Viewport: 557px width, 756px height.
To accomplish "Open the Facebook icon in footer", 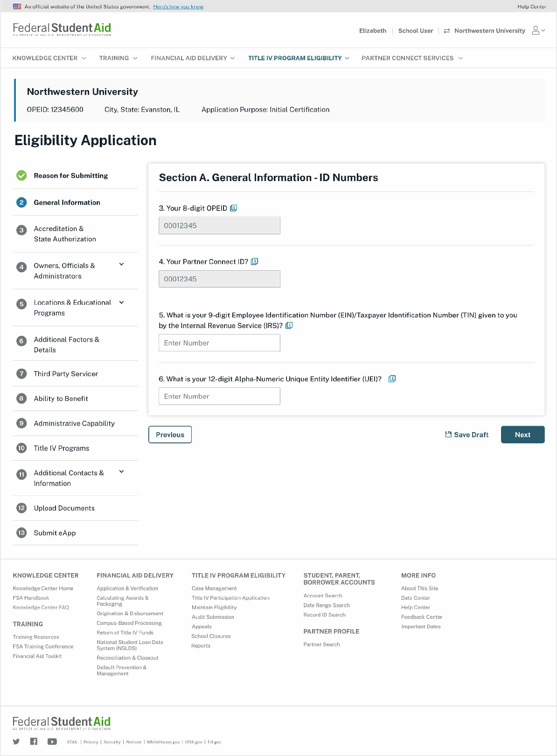I will (x=34, y=742).
